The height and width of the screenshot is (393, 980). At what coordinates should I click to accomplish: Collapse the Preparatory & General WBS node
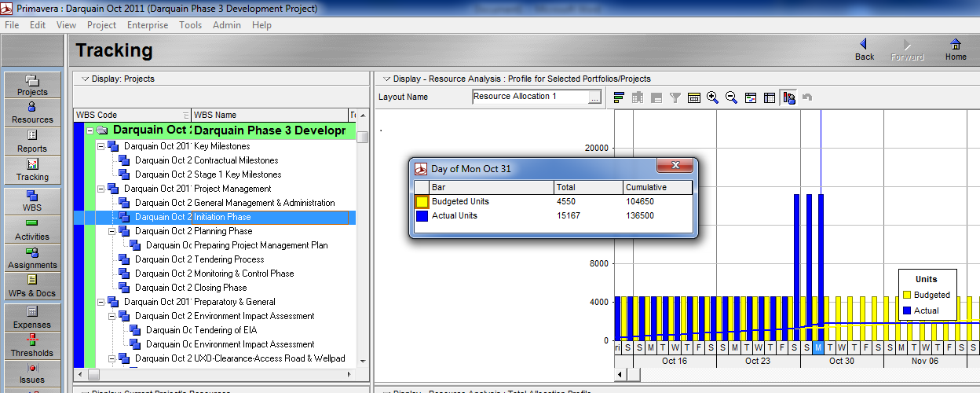point(101,302)
